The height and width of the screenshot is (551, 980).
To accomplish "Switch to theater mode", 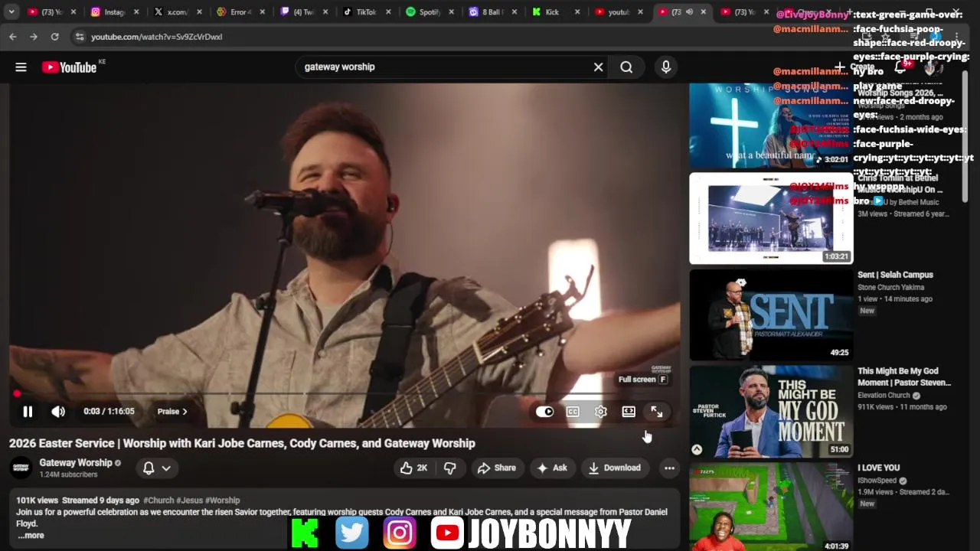I will point(629,412).
